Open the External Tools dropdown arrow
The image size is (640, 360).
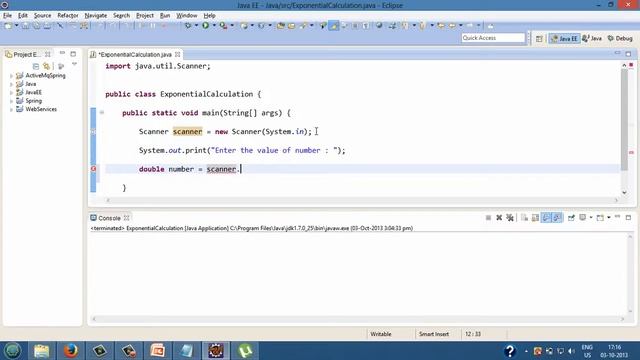click(232, 26)
